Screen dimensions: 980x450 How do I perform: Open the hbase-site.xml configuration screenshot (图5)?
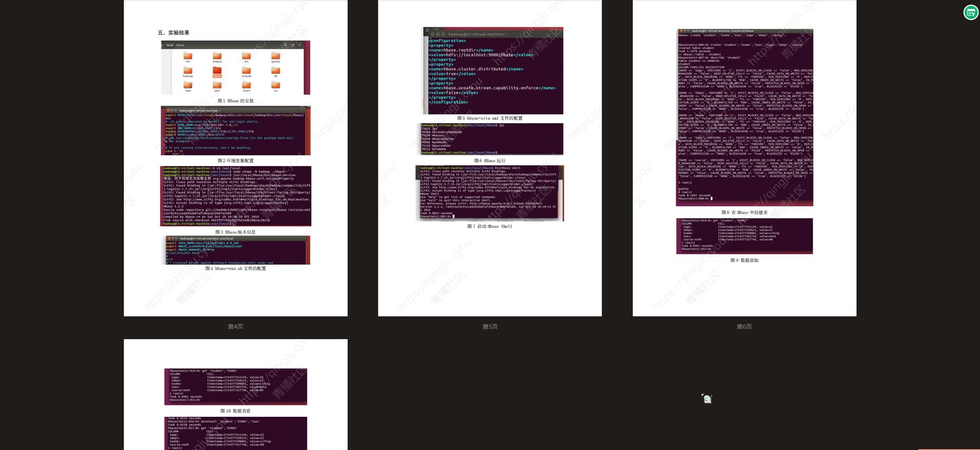click(493, 70)
